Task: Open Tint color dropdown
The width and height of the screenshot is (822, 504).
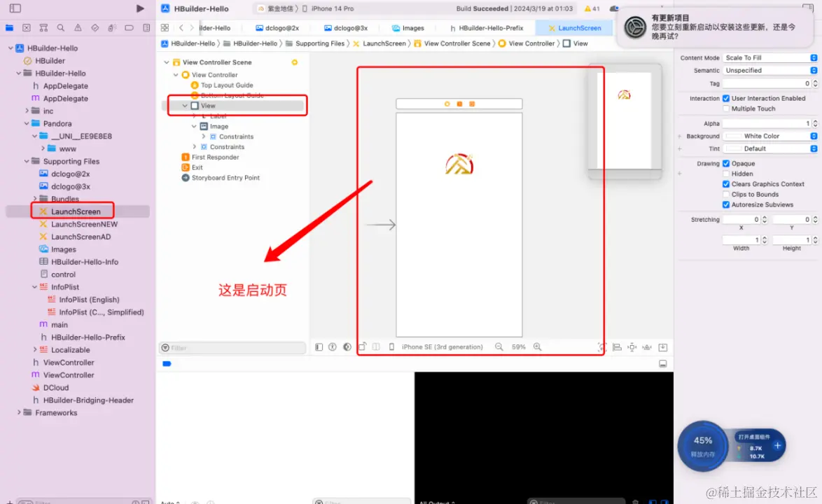Action: click(x=814, y=149)
